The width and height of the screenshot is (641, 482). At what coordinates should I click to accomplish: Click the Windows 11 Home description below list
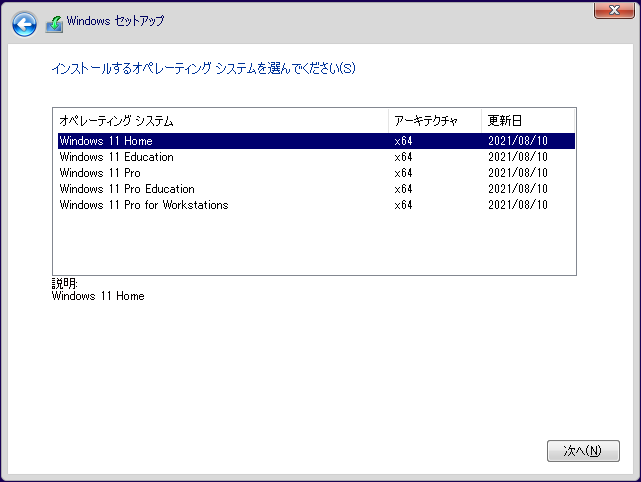click(x=98, y=296)
